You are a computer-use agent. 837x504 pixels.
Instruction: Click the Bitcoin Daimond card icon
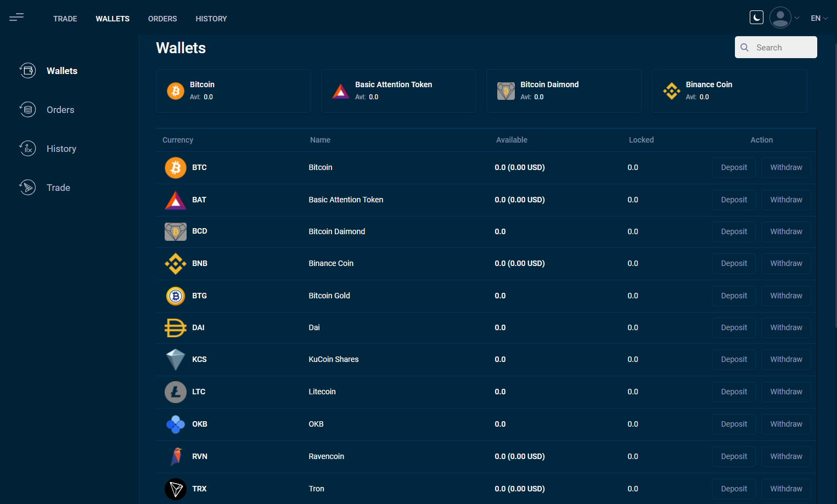tap(506, 91)
